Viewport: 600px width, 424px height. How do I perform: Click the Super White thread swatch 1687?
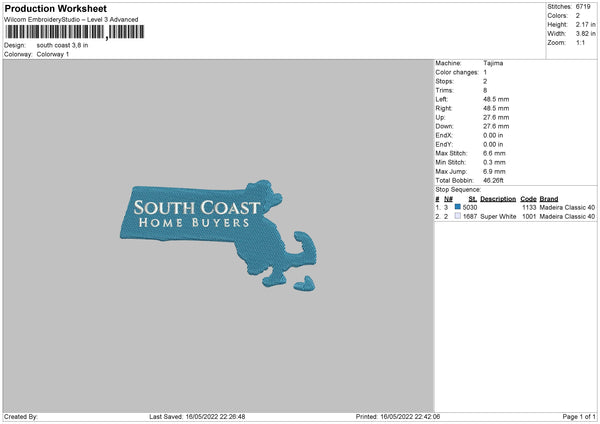457,216
